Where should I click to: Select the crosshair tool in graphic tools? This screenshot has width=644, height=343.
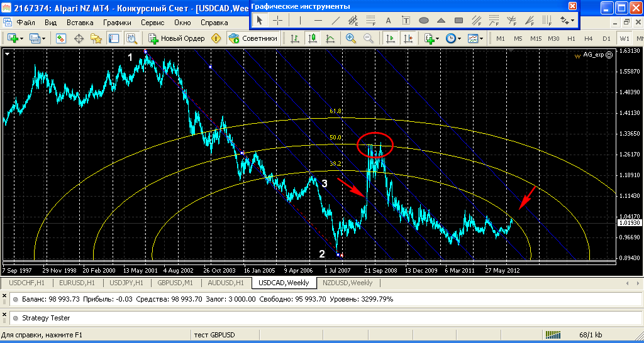click(x=277, y=20)
